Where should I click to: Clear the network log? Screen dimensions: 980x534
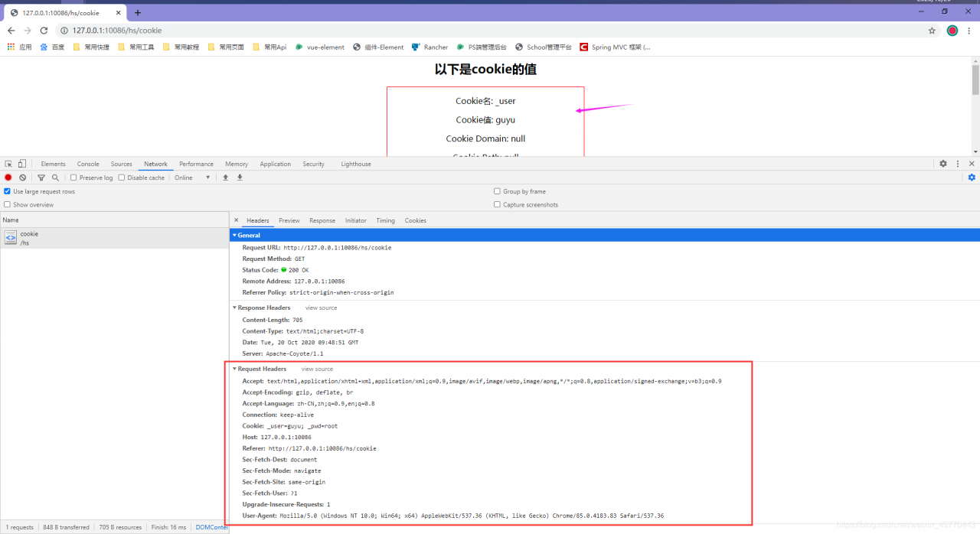pos(23,177)
